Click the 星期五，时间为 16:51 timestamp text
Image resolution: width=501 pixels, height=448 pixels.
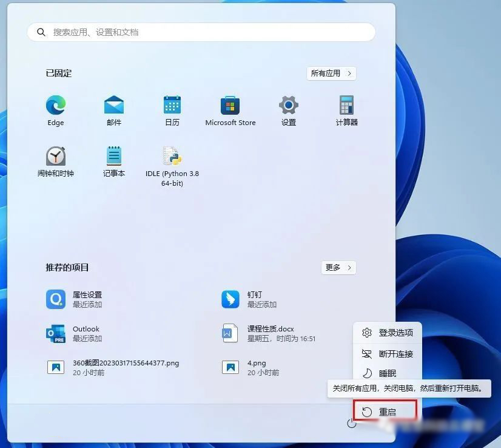281,339
